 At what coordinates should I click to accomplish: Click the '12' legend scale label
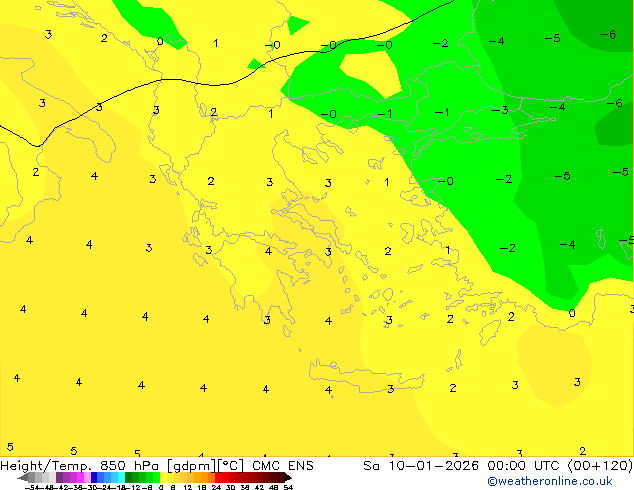pyautogui.click(x=187, y=487)
